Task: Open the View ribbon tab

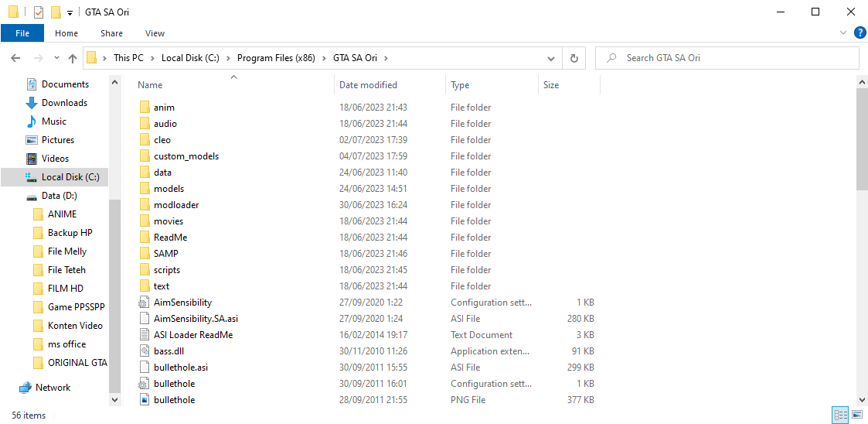Action: pyautogui.click(x=155, y=33)
